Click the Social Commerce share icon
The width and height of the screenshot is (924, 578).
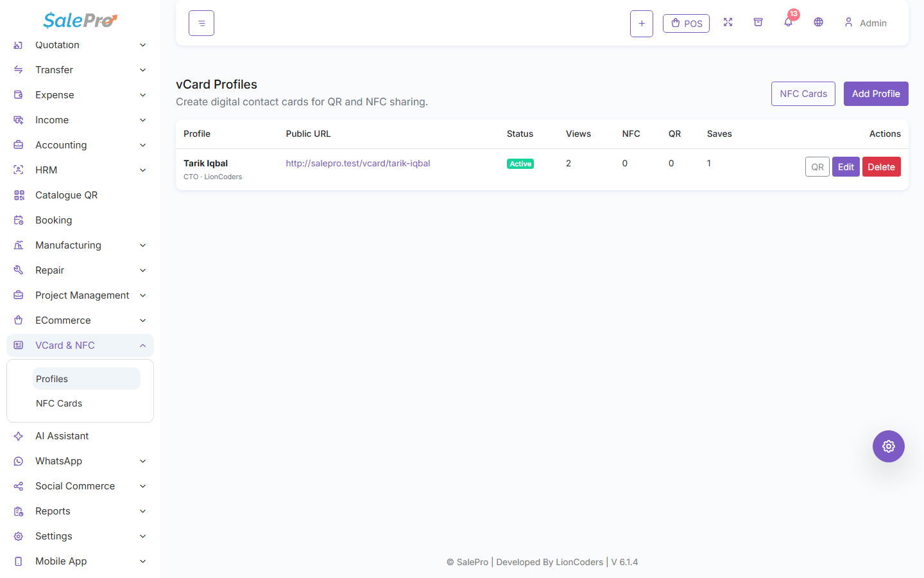click(19, 486)
